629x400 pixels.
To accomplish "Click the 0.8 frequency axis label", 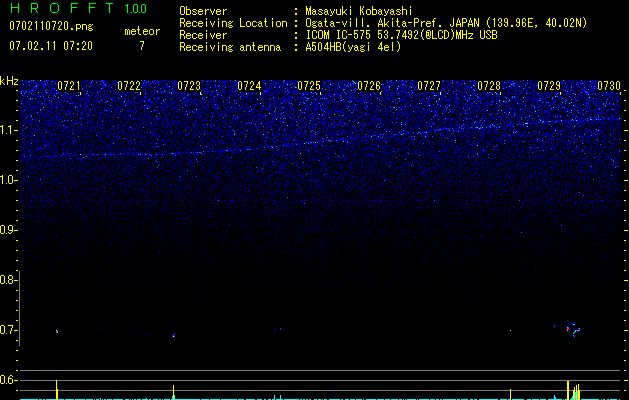I will 8,280.
